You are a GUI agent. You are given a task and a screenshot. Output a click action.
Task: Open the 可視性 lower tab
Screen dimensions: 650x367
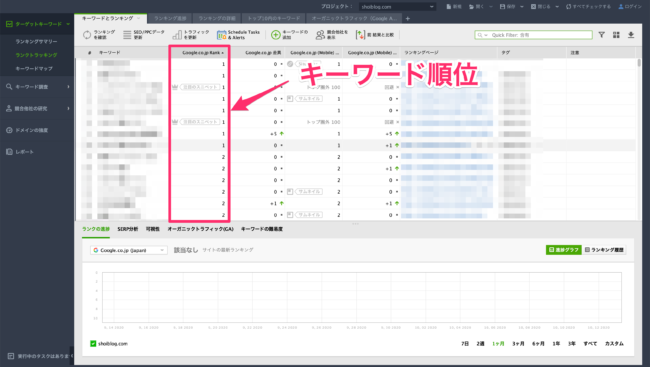153,229
